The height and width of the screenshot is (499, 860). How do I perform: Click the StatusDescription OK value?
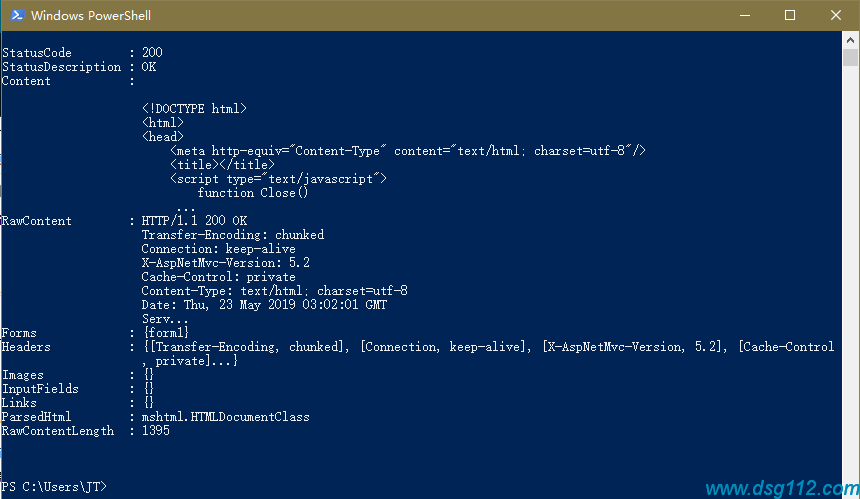point(149,67)
